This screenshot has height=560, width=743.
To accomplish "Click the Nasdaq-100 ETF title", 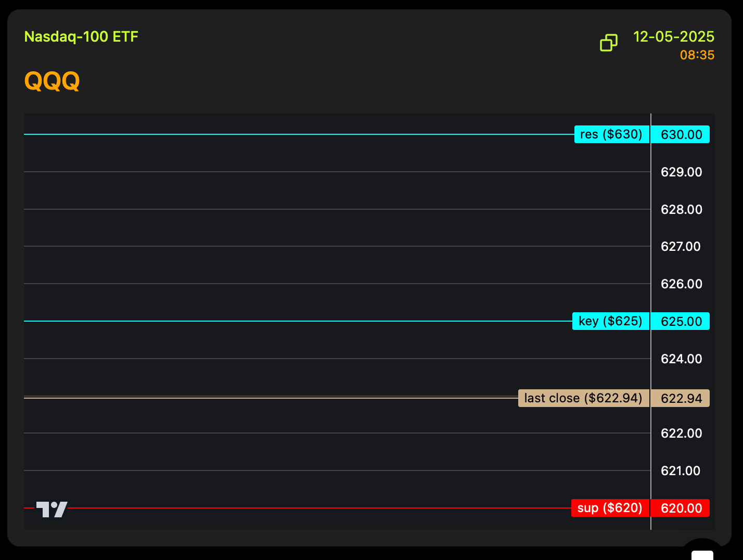I will [x=81, y=37].
